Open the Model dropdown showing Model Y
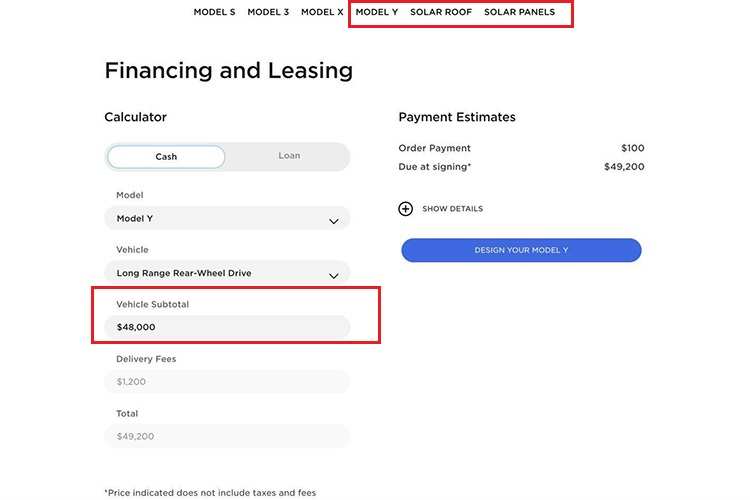Screen dimensions: 750x500 coord(227,219)
